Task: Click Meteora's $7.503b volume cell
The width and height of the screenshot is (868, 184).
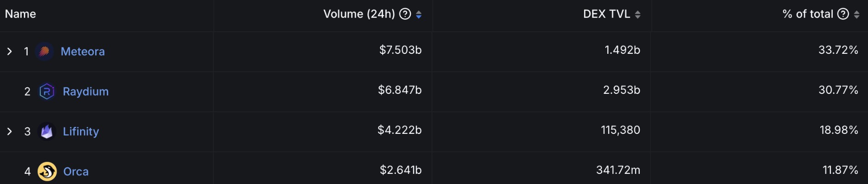Action: tap(400, 50)
